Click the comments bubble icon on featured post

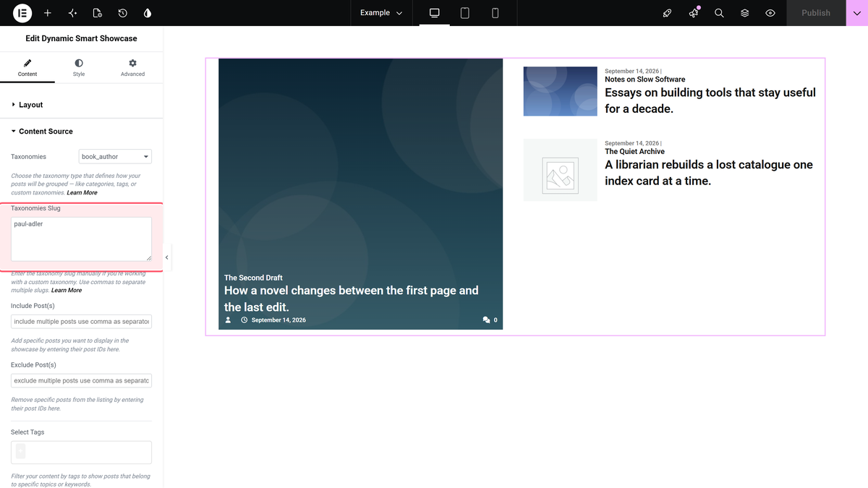coord(487,320)
